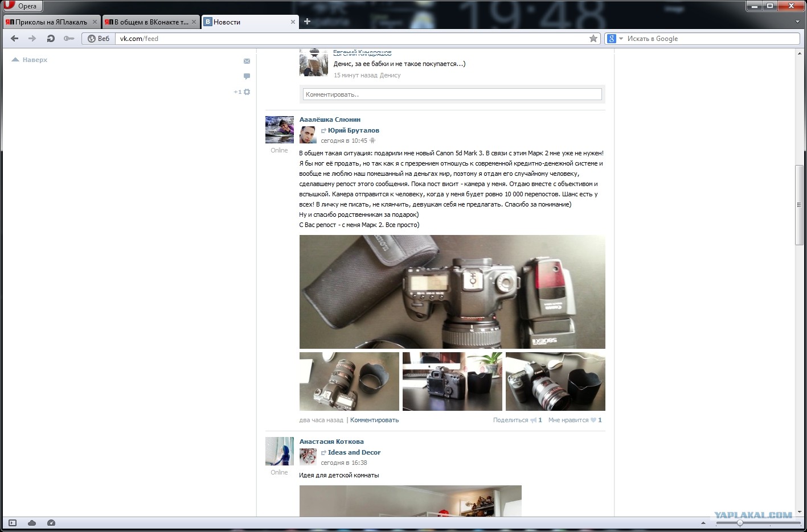807x532 pixels.
Task: Open the camera with lens hood thumbnail
Action: pyautogui.click(x=349, y=381)
